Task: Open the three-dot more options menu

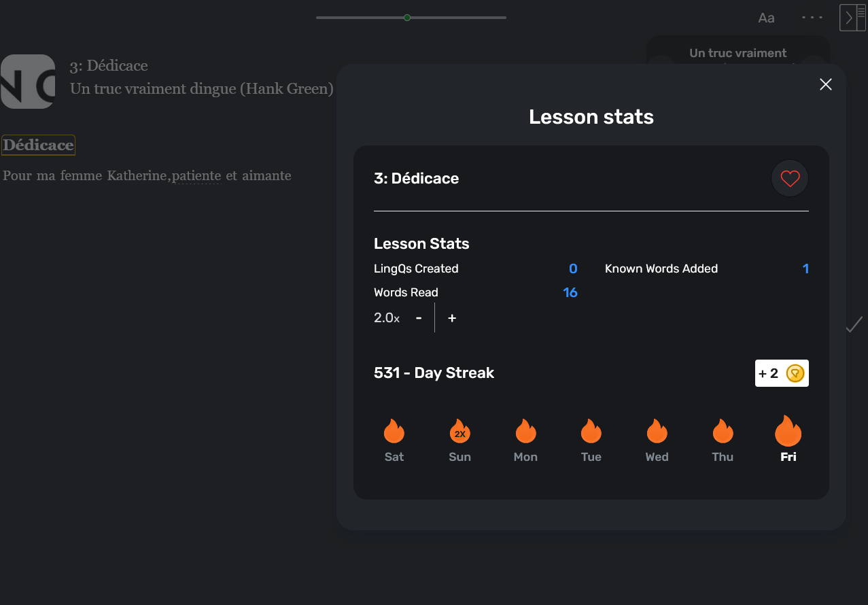Action: pos(812,18)
